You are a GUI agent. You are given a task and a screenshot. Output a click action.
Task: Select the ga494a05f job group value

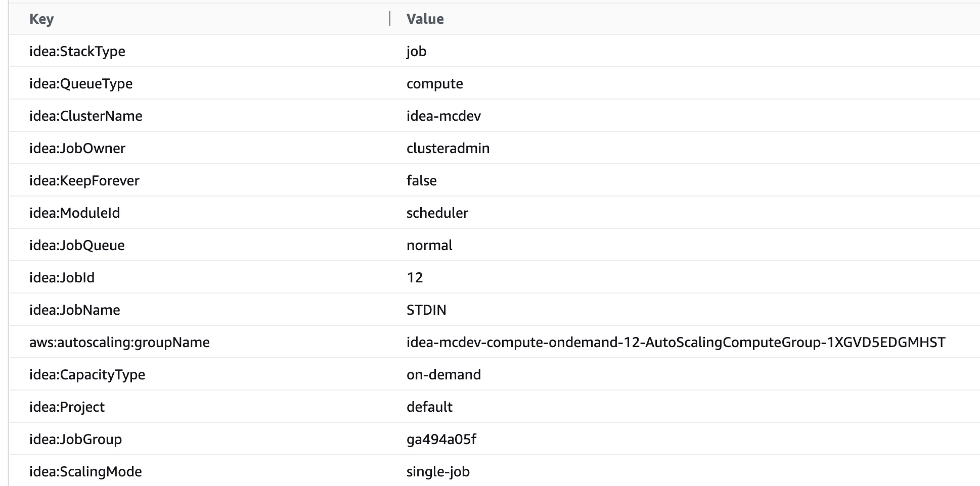pyautogui.click(x=441, y=440)
